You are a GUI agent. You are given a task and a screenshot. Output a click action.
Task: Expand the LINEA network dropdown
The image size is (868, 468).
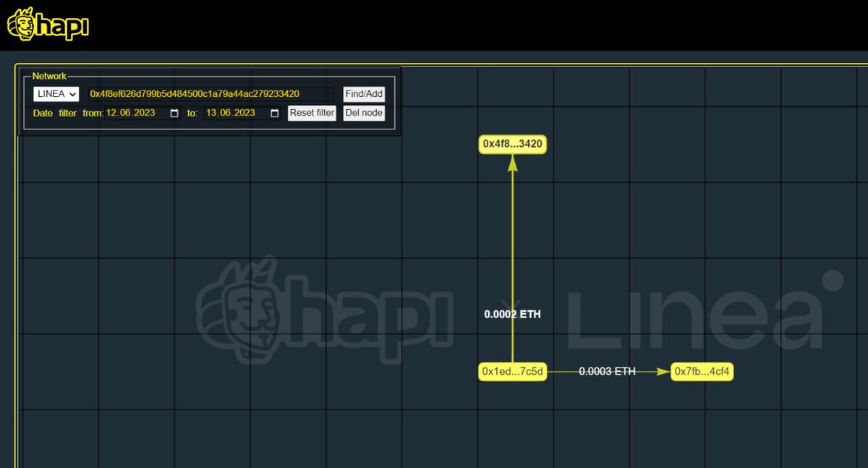(x=56, y=94)
